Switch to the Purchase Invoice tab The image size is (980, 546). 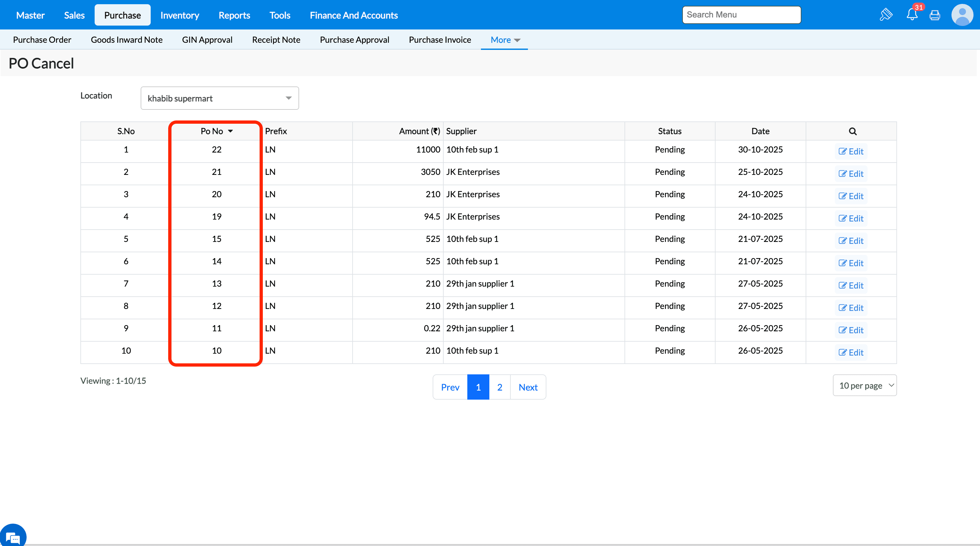[x=439, y=40]
